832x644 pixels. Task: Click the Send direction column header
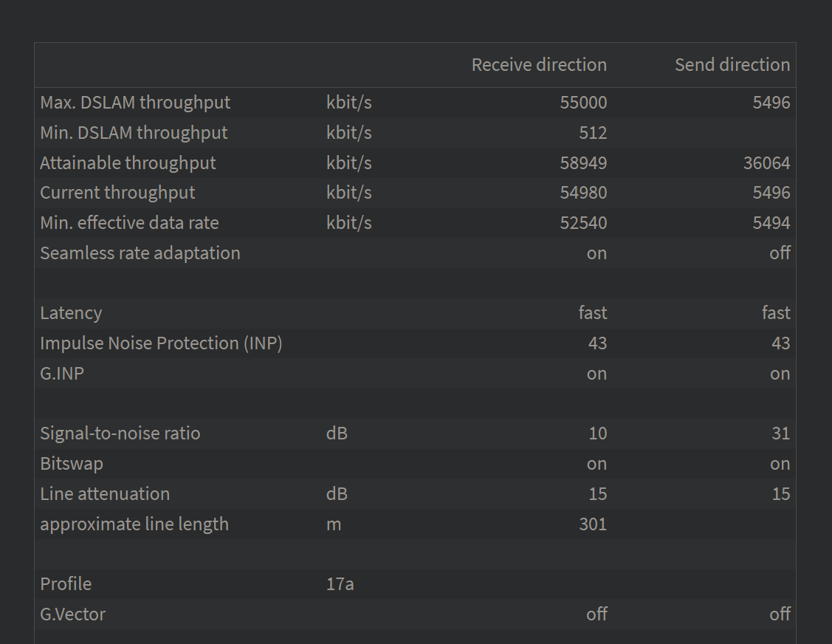coord(732,65)
